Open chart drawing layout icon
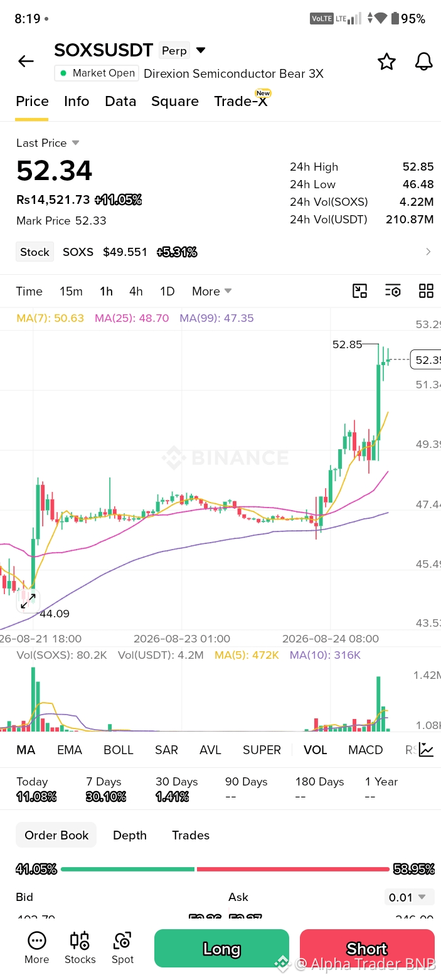This screenshot has width=441, height=980. [359, 290]
